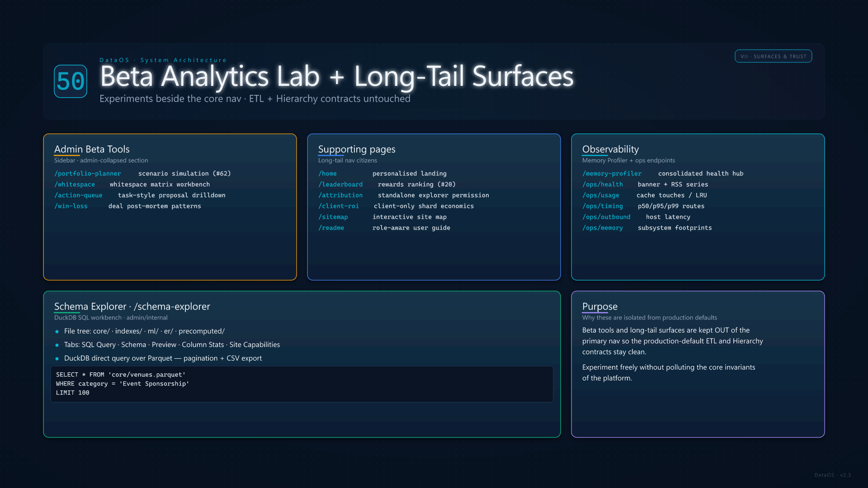Click 'Why these are isolated' caption
Screen dimensions: 868x488
click(x=650, y=318)
